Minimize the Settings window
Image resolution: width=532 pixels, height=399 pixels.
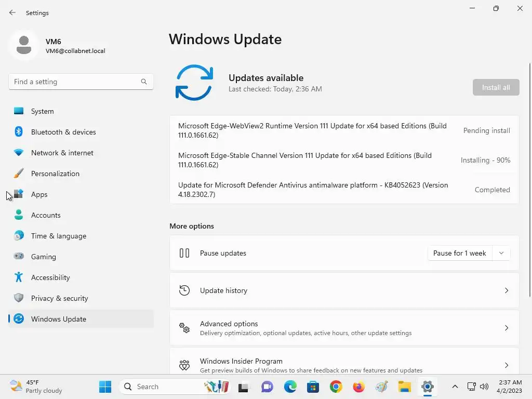point(472,8)
